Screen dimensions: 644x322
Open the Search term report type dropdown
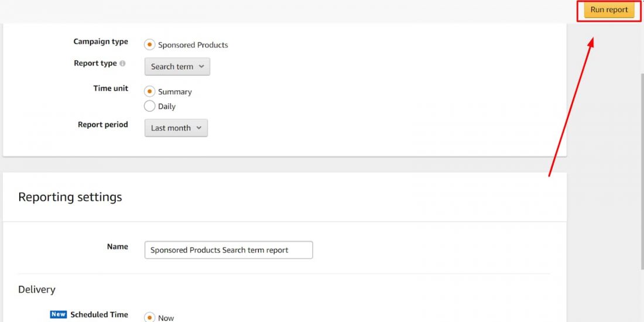point(177,67)
